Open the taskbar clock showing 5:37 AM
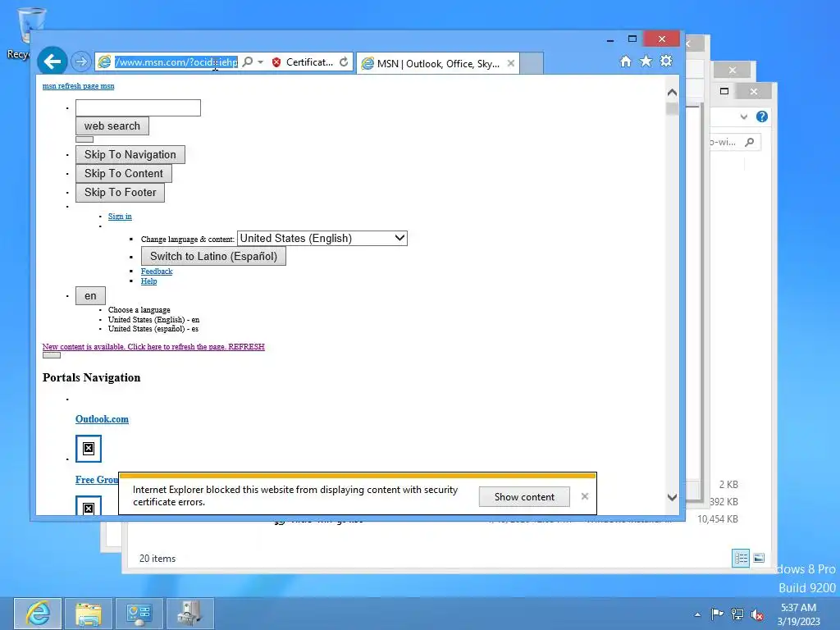The width and height of the screenshot is (840, 630). click(x=799, y=614)
